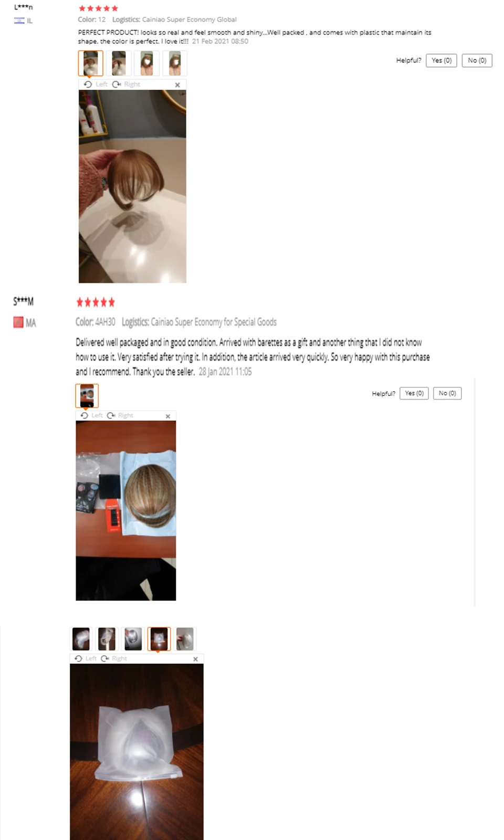Select last thumbnail in bottom review gallery
This screenshot has height=840, width=504.
click(184, 639)
